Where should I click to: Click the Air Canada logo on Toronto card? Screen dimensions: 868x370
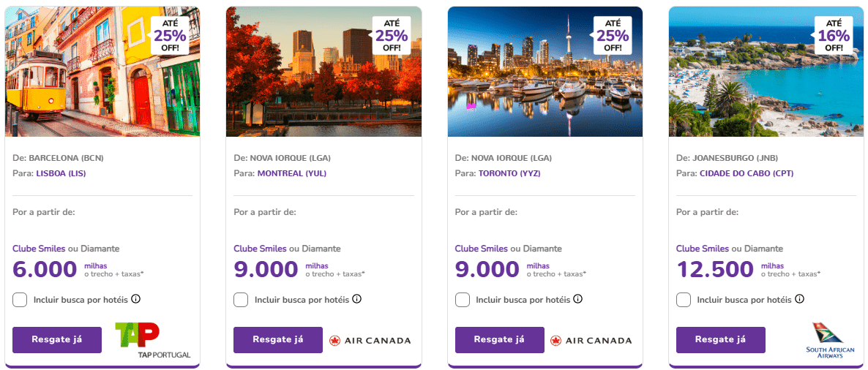[591, 340]
